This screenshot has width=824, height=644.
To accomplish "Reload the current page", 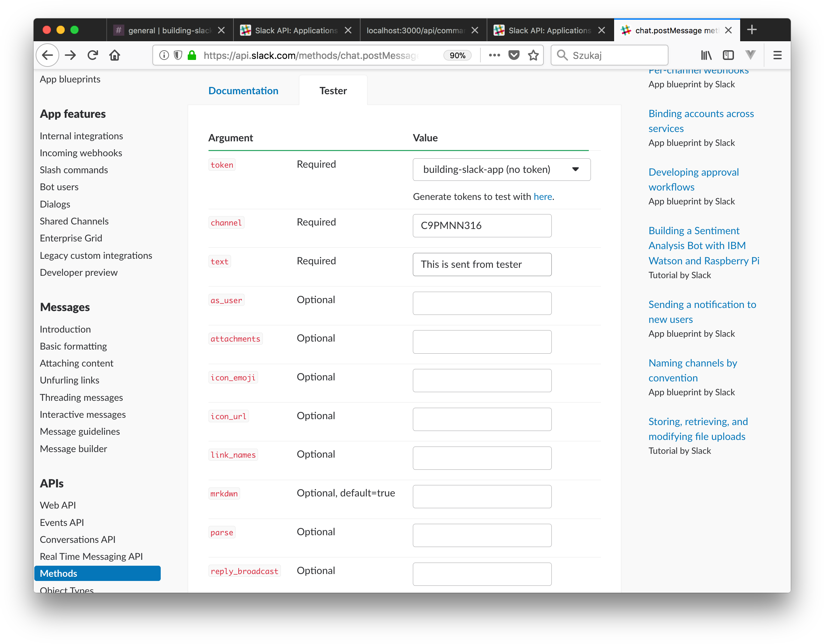I will [92, 55].
